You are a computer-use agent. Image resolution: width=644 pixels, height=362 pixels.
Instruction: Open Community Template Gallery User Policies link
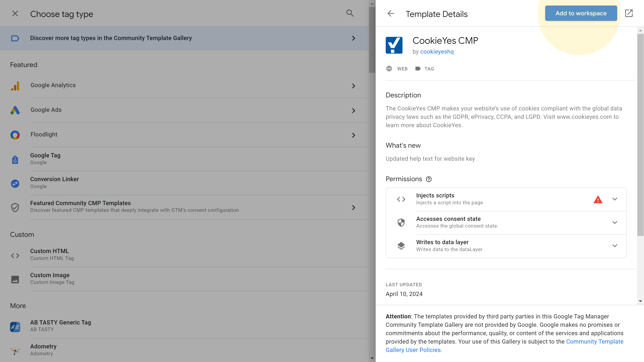(x=504, y=346)
